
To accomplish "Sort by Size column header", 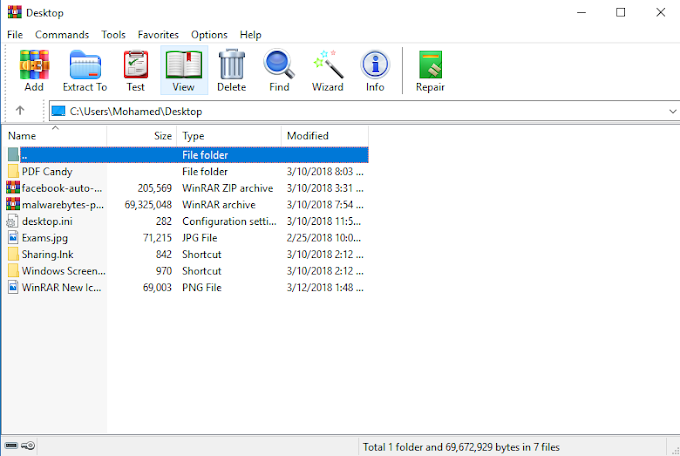I will tap(142, 136).
